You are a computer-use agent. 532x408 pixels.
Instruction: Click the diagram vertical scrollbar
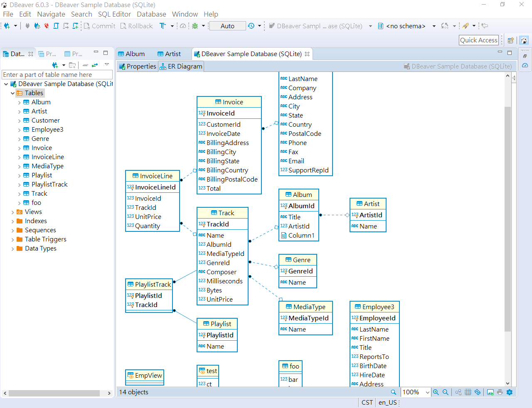click(x=508, y=219)
